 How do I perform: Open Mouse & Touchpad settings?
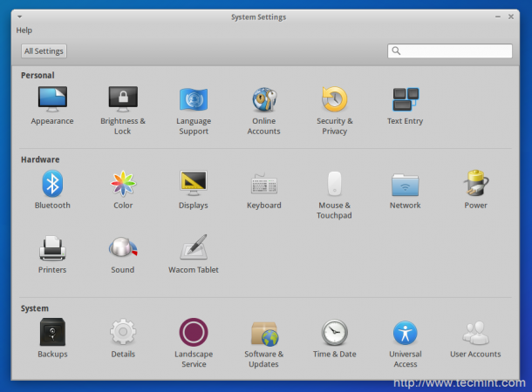[334, 184]
